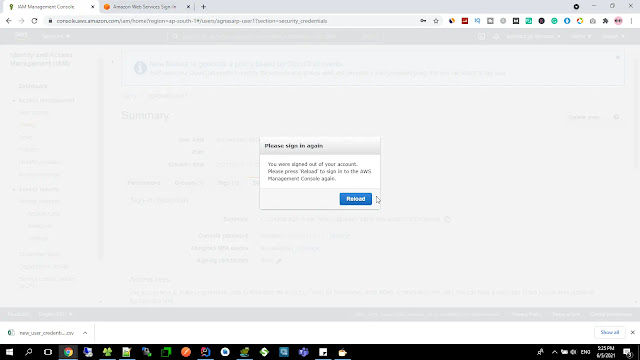Viewport: 640px width, 360px height.
Task: Collapse Access management section in sidebar
Action: tap(13, 100)
